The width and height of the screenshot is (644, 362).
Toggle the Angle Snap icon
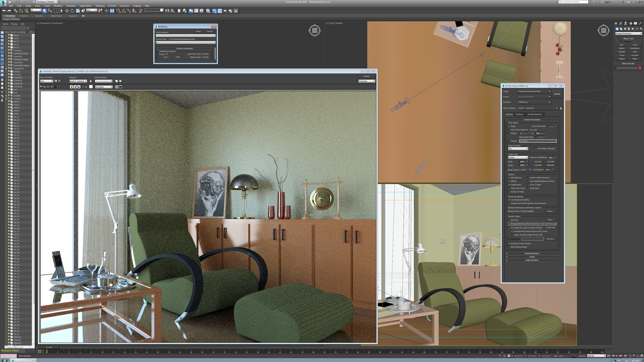pos(123,11)
